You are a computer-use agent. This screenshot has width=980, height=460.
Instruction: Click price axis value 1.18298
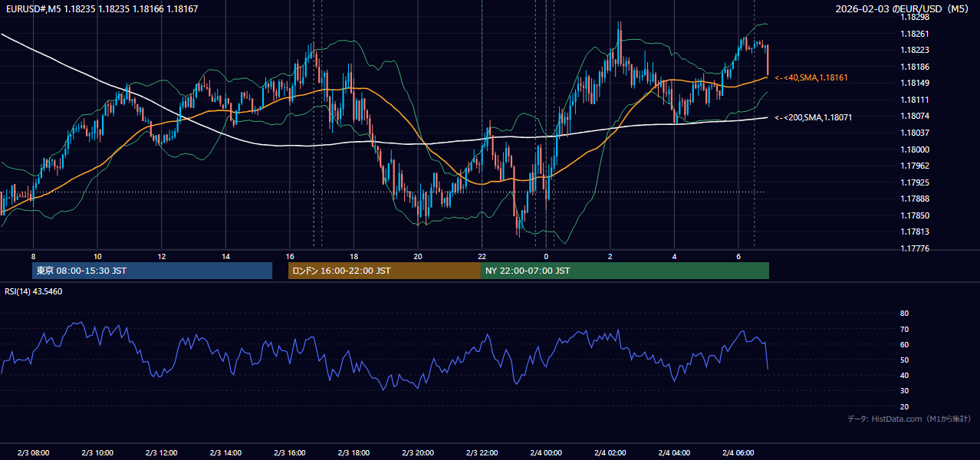click(x=915, y=17)
